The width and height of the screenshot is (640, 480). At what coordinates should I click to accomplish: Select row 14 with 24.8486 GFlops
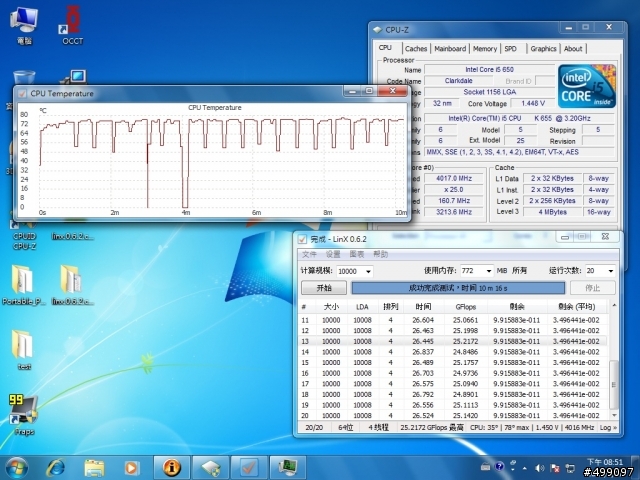tap(452, 352)
